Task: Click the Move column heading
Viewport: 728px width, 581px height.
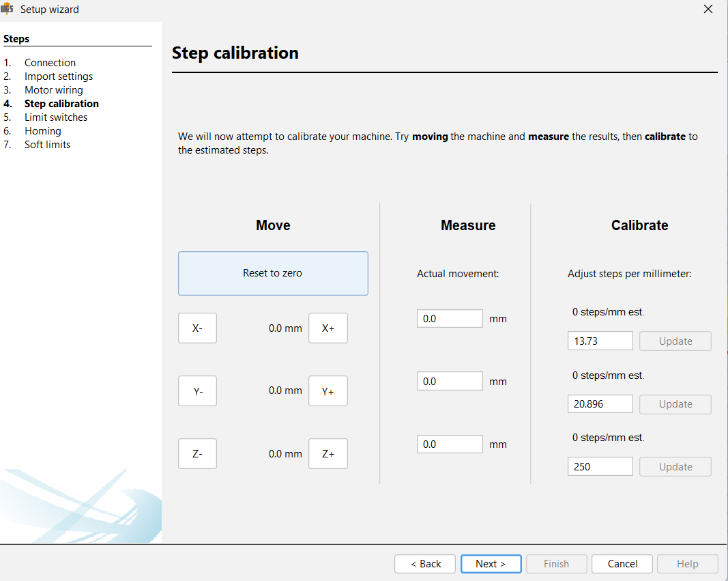Action: click(273, 225)
